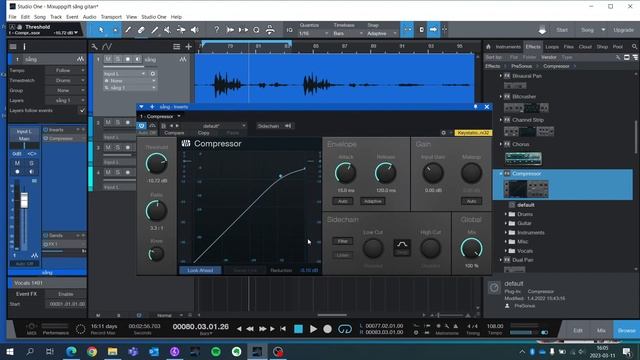Expand Chorus effect in browser
This screenshot has width=640, height=360.
501,144
